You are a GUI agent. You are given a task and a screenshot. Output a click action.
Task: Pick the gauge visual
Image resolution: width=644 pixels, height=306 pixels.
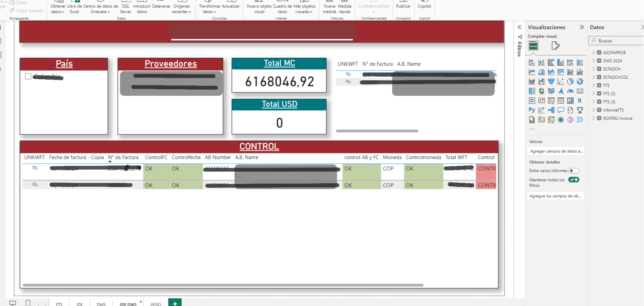pos(570,91)
